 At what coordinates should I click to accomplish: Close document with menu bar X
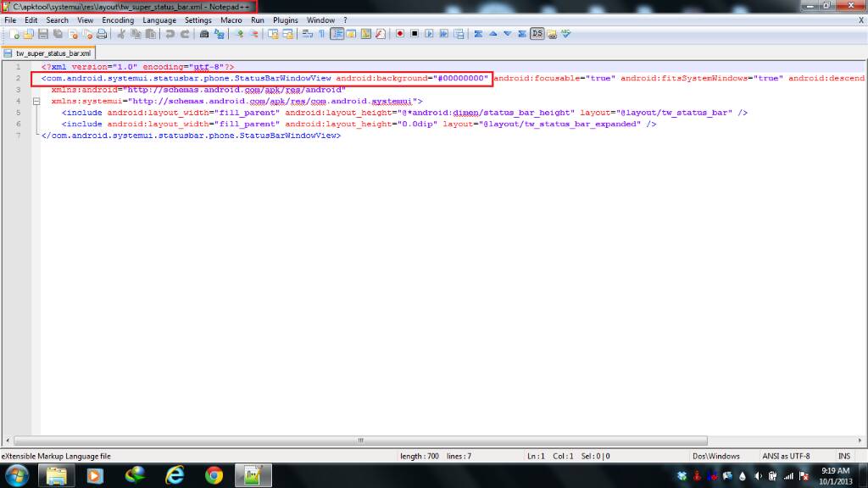tap(861, 20)
